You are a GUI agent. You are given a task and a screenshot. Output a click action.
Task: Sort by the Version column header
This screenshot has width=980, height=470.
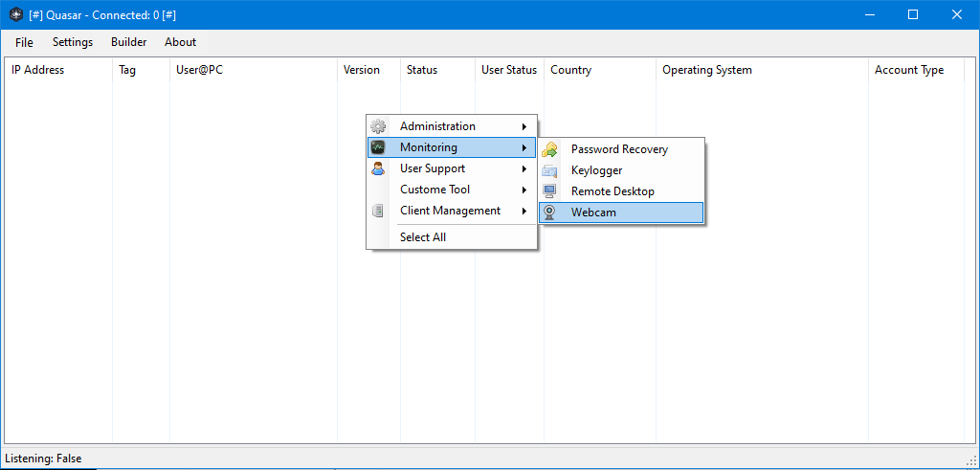tap(368, 70)
